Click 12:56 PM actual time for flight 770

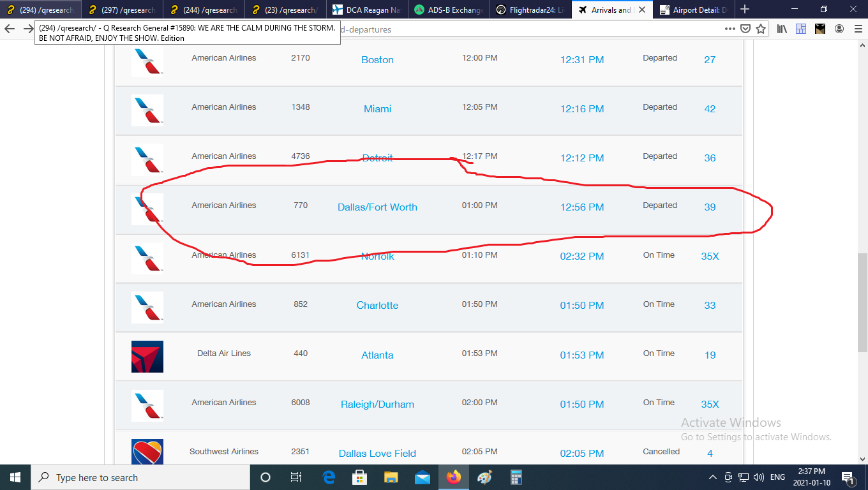582,207
